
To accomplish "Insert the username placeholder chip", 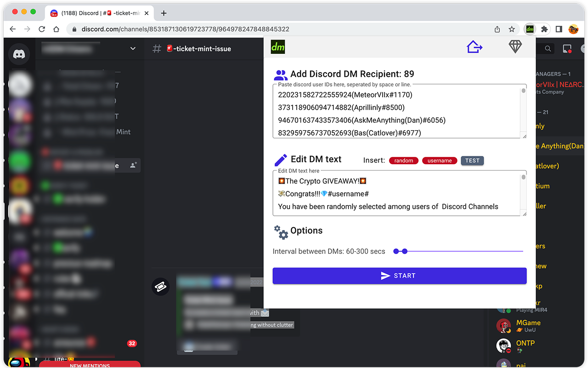I will (439, 160).
